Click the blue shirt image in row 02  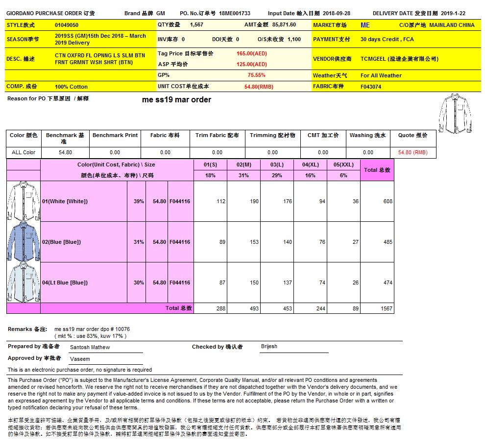pos(23,242)
